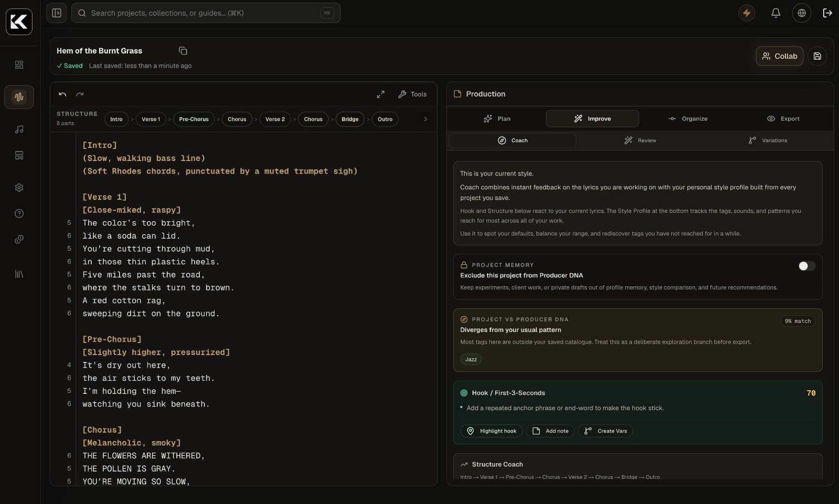The width and height of the screenshot is (839, 504).
Task: Click the '[Melancholic, smoky]' tag line
Action: (132, 443)
